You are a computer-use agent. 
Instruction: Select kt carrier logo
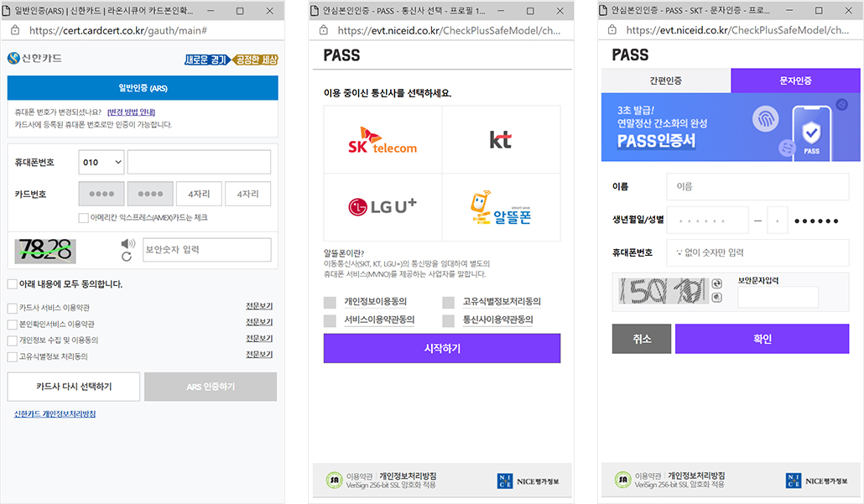(x=501, y=140)
